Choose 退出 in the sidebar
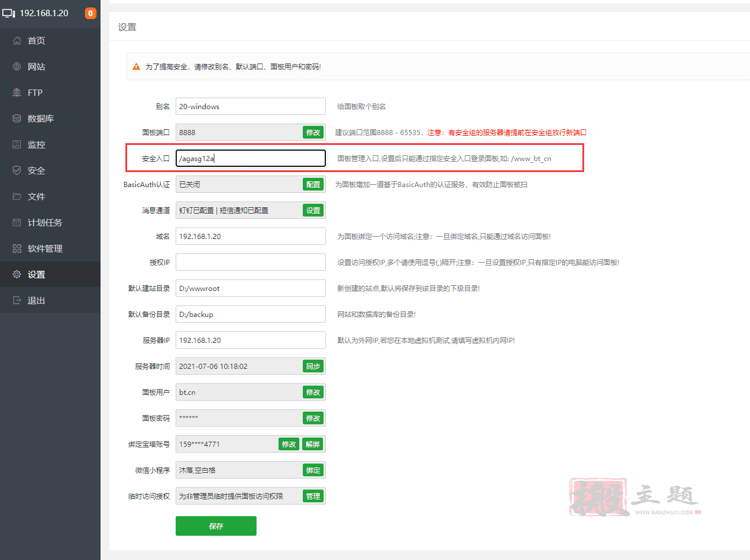750x560 pixels. click(x=50, y=300)
